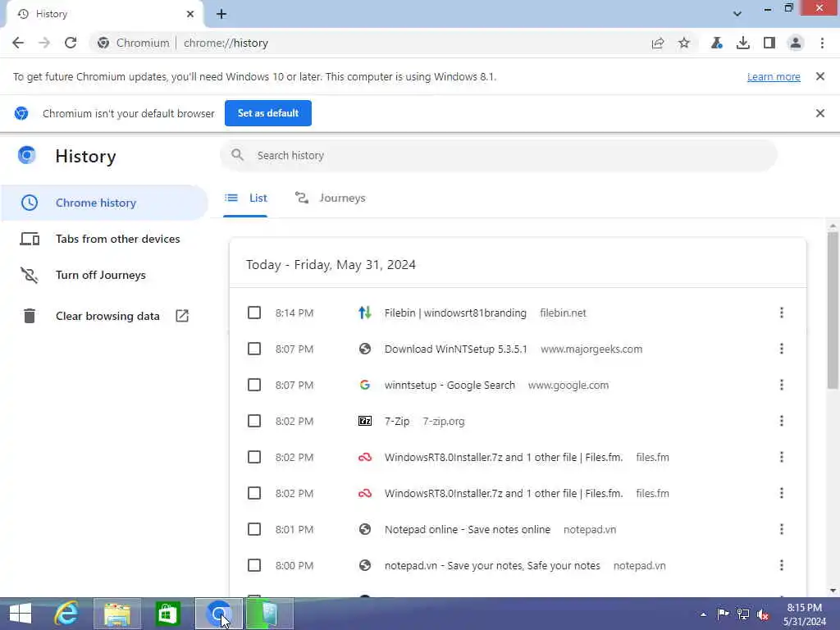Screen dimensions: 840x630
Task: Click Set as default button
Action: point(268,113)
